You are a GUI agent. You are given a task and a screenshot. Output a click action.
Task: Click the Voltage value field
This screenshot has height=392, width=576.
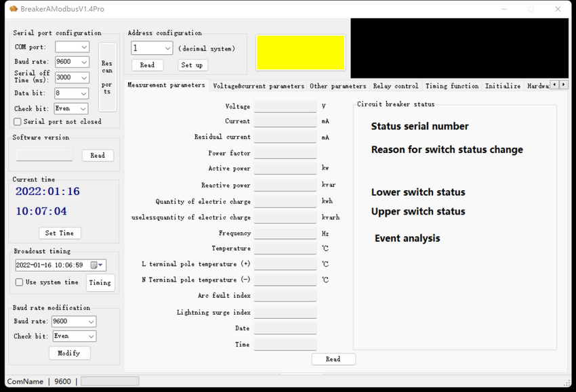click(285, 106)
